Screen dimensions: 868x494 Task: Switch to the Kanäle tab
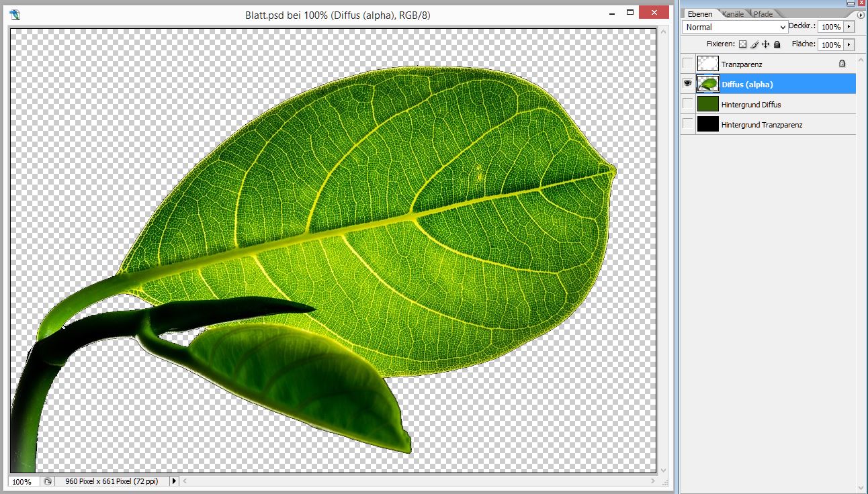733,14
